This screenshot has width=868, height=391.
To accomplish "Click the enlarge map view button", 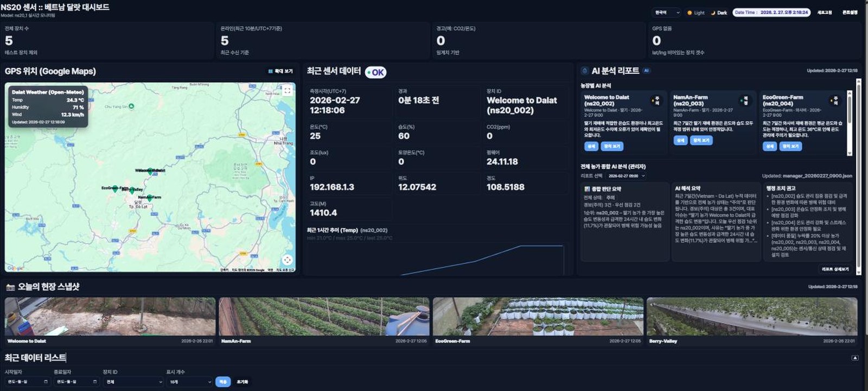I will pos(280,71).
